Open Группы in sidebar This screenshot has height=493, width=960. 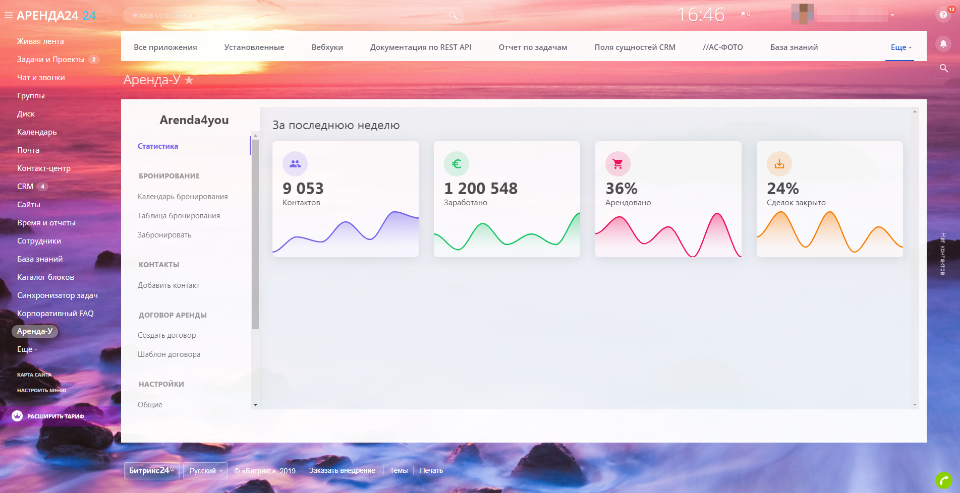pos(31,96)
